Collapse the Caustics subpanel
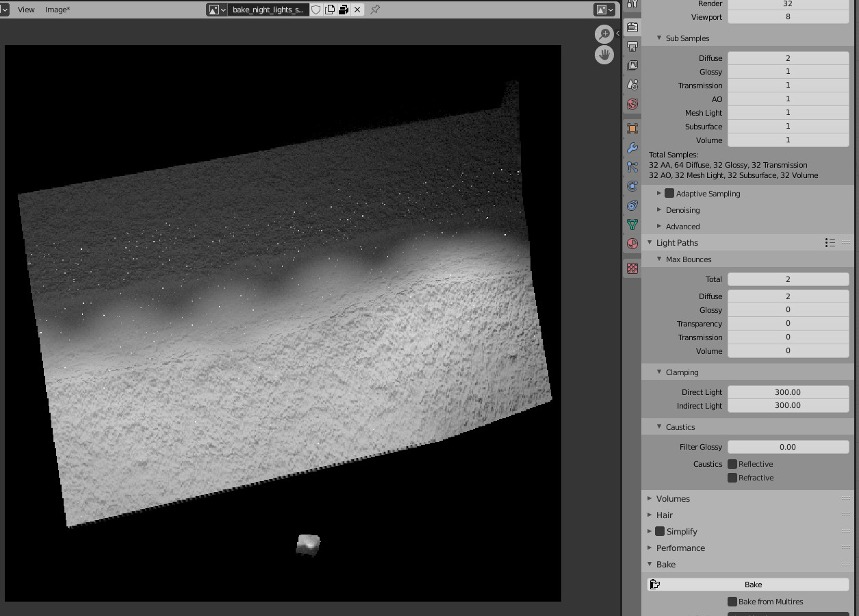Viewport: 859px width, 616px height. tap(659, 427)
